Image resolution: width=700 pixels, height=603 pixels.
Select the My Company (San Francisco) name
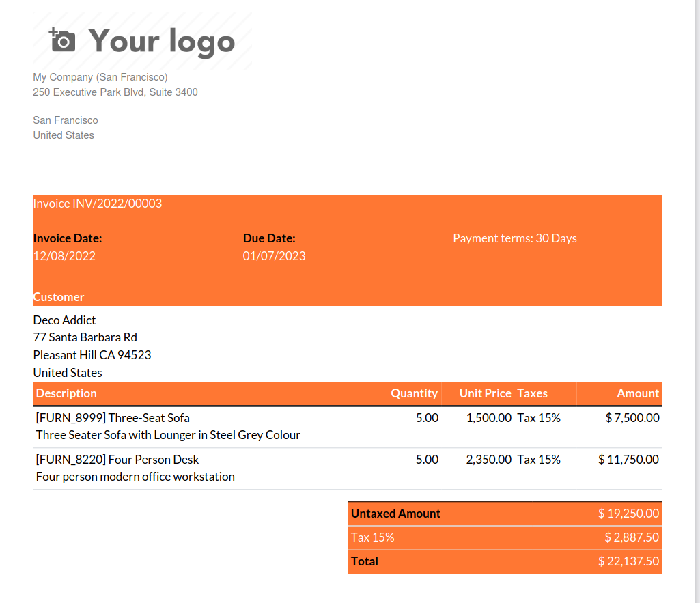[x=100, y=77]
